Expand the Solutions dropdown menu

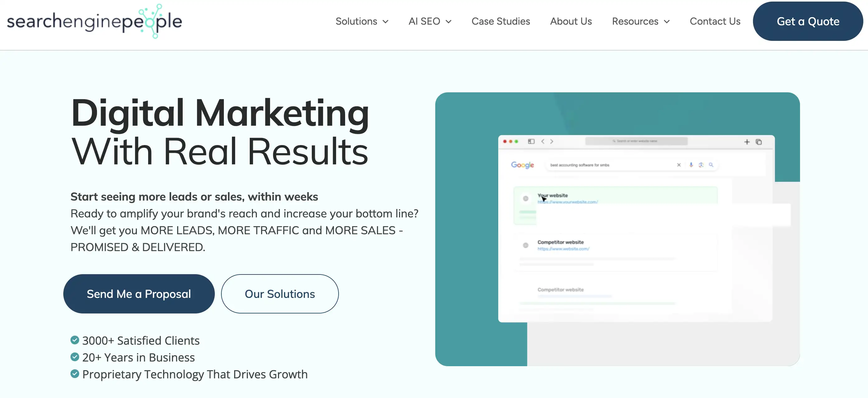pos(362,22)
